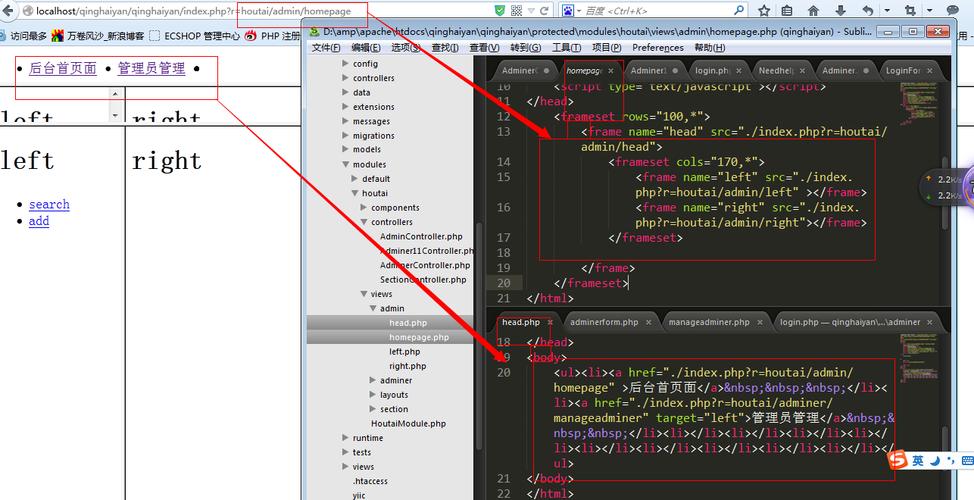
Task: Go to the browser home page icon
Action: (x=813, y=11)
